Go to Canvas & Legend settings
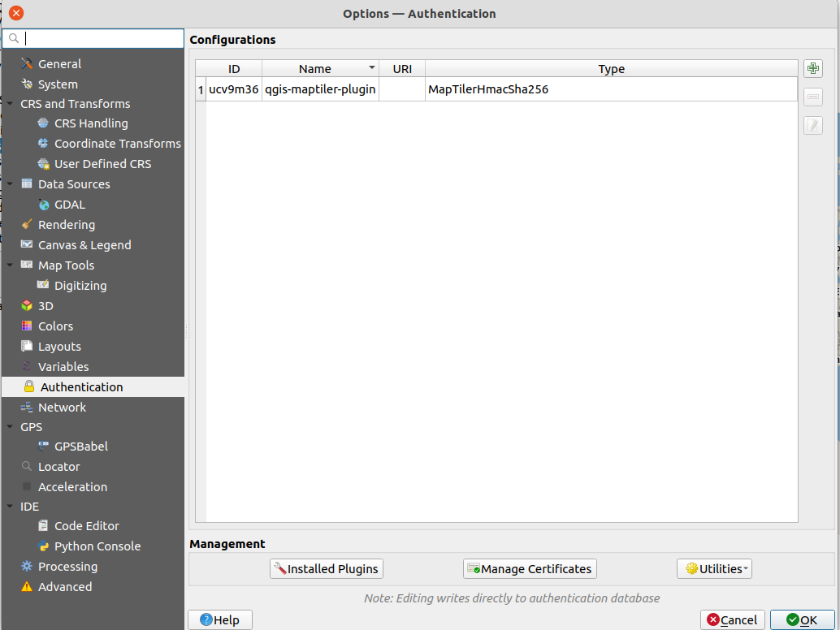 tap(84, 245)
